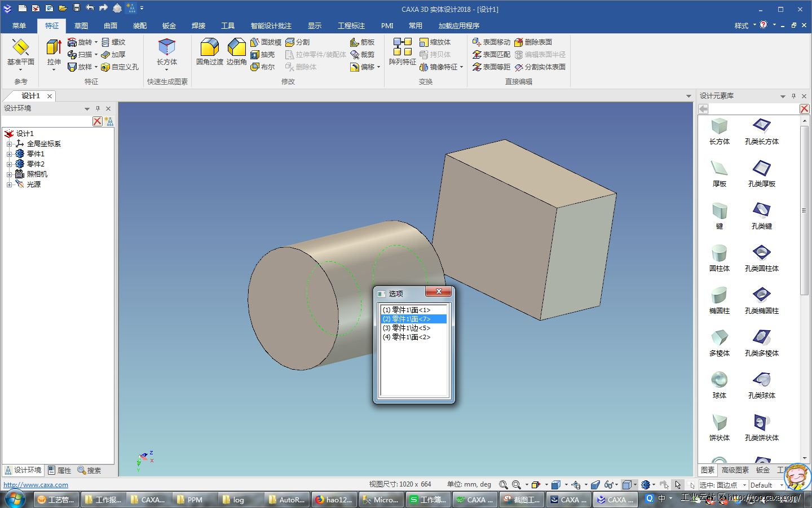Image resolution: width=812 pixels, height=508 pixels.
Task: Switch to the 钣金 ribbon tab
Action: [x=169, y=26]
